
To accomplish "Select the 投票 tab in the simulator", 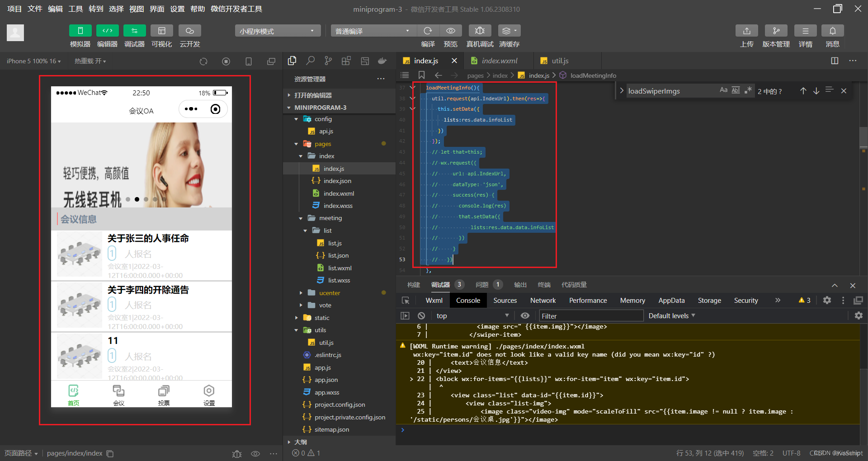I will [164, 395].
